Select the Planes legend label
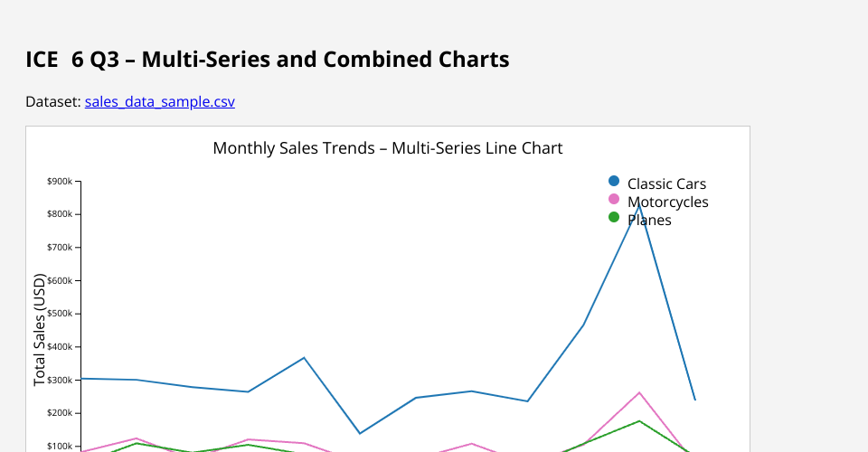 point(649,220)
